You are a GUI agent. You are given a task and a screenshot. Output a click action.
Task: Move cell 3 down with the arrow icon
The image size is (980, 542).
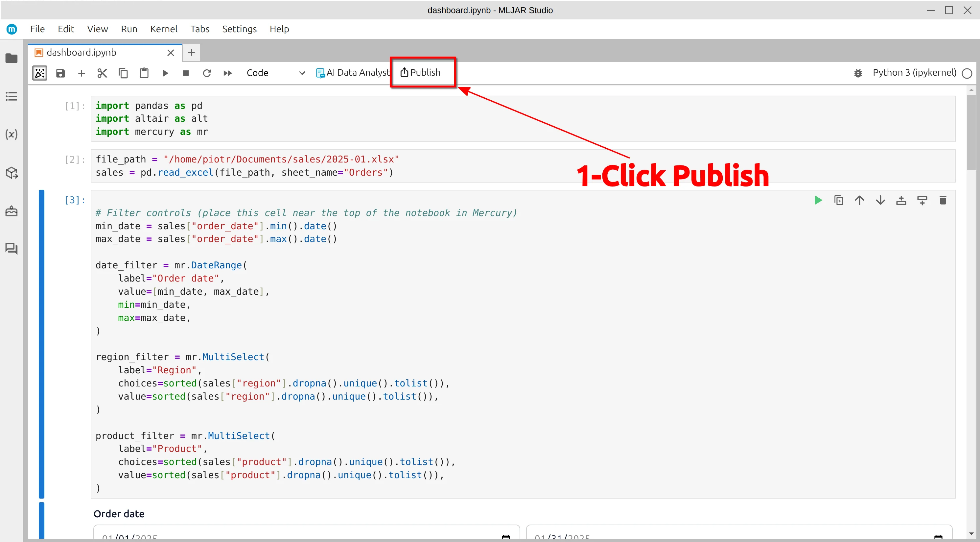(x=880, y=200)
